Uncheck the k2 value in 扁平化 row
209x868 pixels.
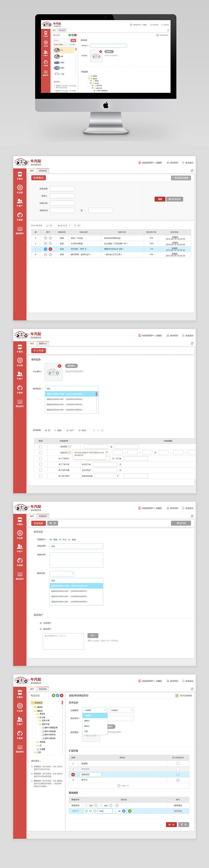pos(86,811)
